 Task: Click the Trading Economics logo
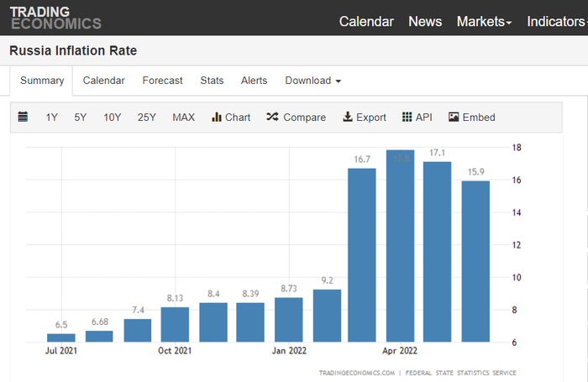55,18
